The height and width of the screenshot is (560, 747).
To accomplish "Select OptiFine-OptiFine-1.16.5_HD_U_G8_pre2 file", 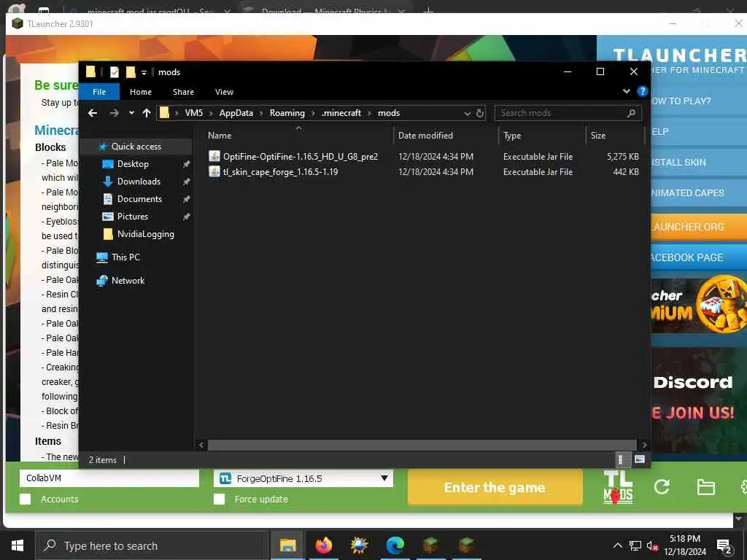I will tap(300, 156).
